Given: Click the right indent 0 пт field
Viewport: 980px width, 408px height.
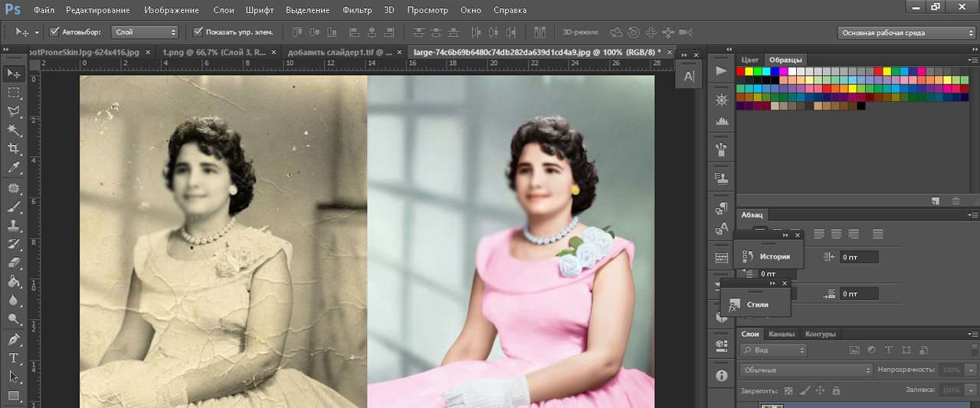Looking at the screenshot, I should pos(858,257).
